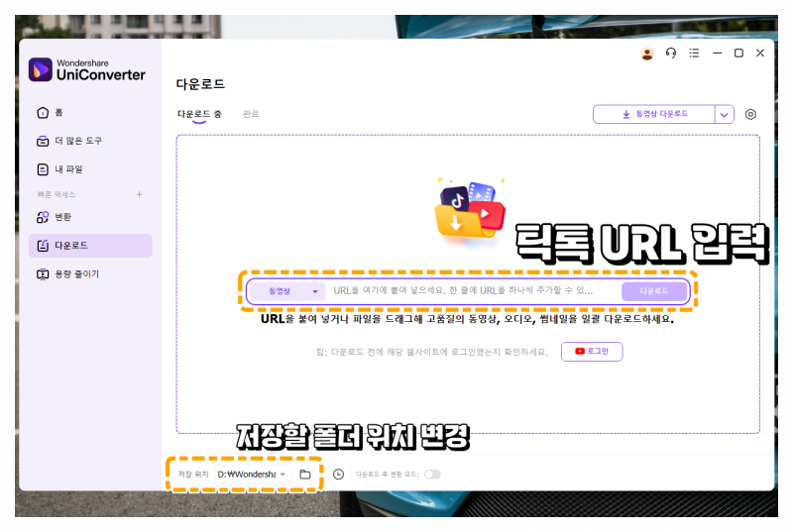Open the hamburger menu list icon
This screenshot has width=793, height=532.
tap(694, 53)
